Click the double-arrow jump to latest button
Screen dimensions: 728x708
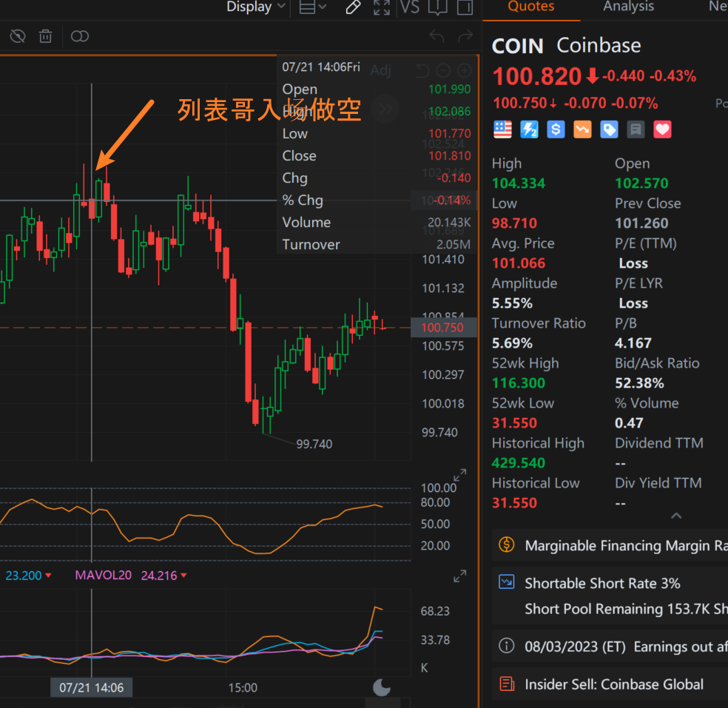(x=385, y=109)
